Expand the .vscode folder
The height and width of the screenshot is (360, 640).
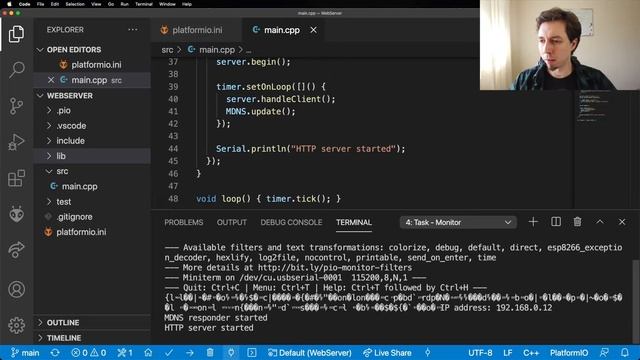pos(92,126)
